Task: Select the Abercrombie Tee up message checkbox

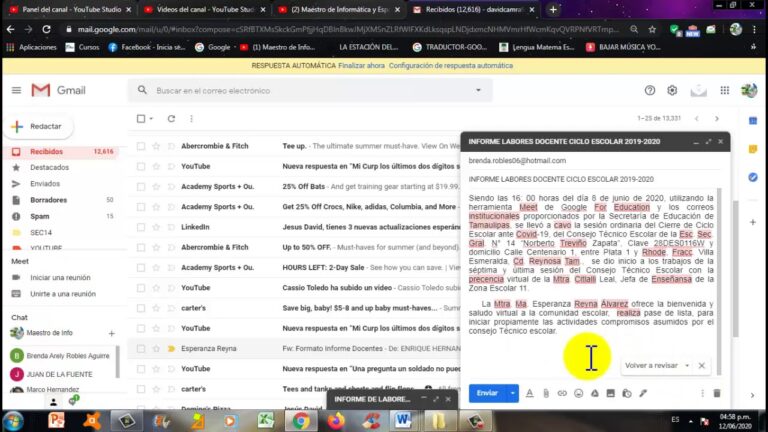Action: point(141,146)
